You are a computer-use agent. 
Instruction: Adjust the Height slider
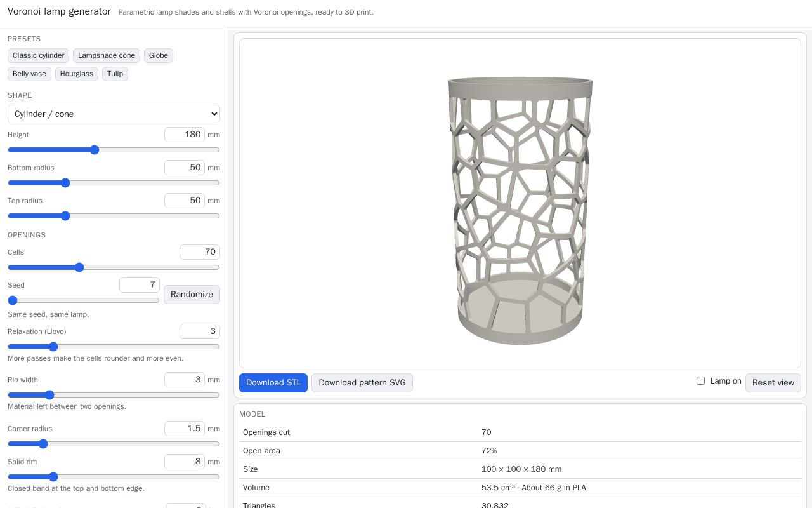coord(114,150)
